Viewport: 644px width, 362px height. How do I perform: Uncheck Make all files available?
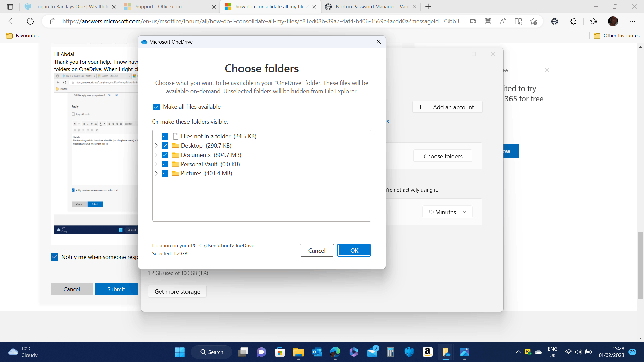click(x=156, y=107)
